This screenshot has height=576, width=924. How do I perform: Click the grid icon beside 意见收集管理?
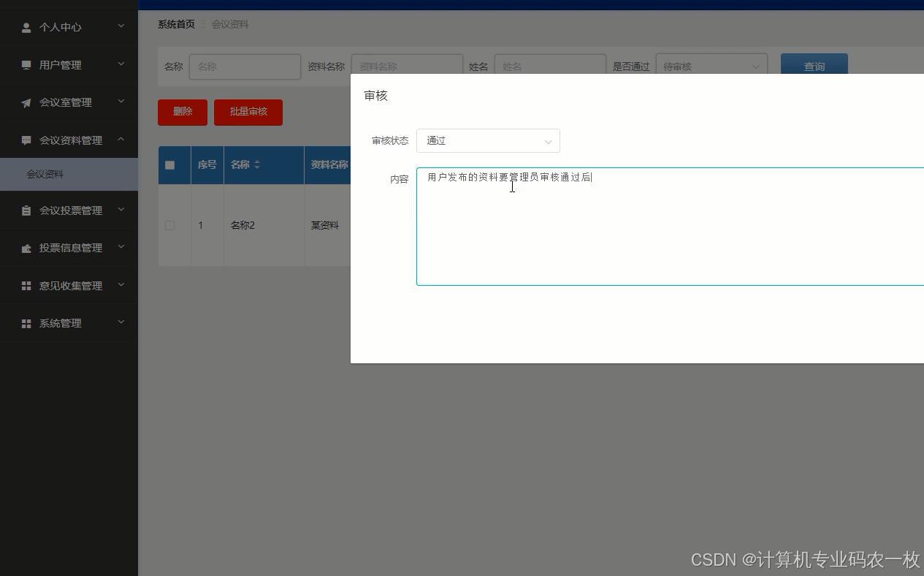coord(26,286)
